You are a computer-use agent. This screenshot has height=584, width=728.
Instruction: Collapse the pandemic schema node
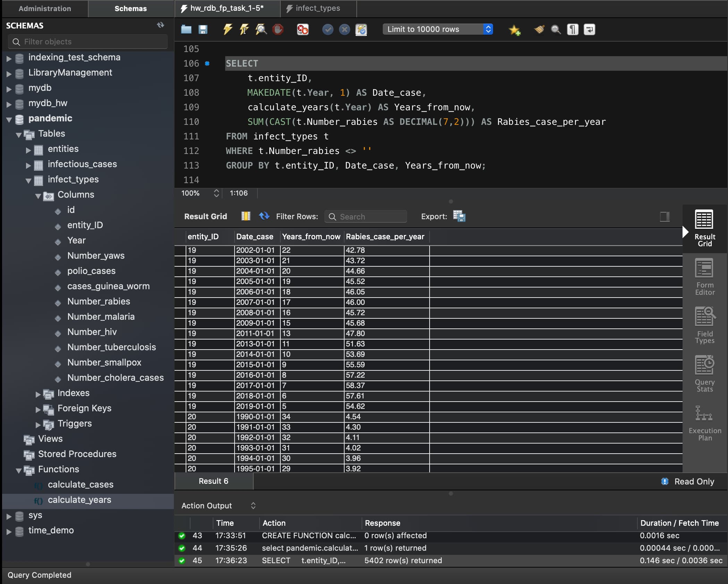(9, 119)
